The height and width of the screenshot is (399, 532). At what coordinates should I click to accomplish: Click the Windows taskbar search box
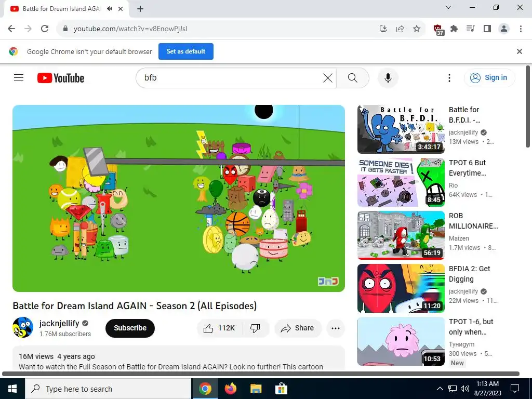(x=108, y=389)
